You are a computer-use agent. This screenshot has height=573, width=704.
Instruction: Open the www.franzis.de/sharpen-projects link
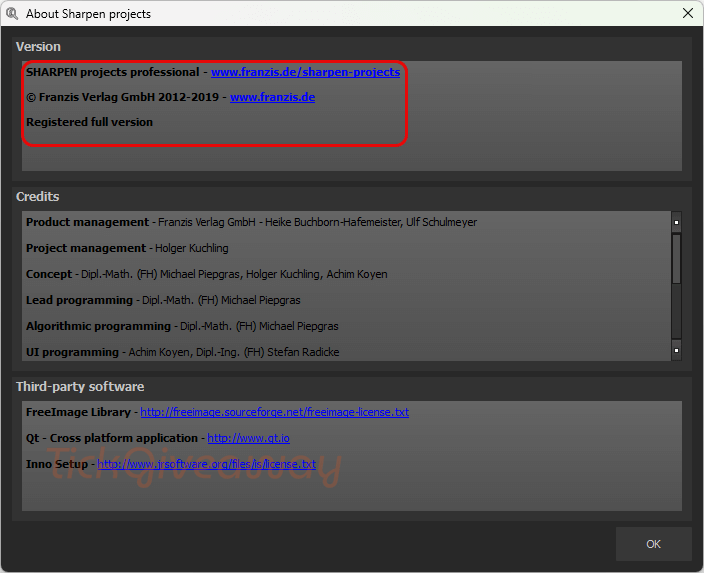pos(305,72)
